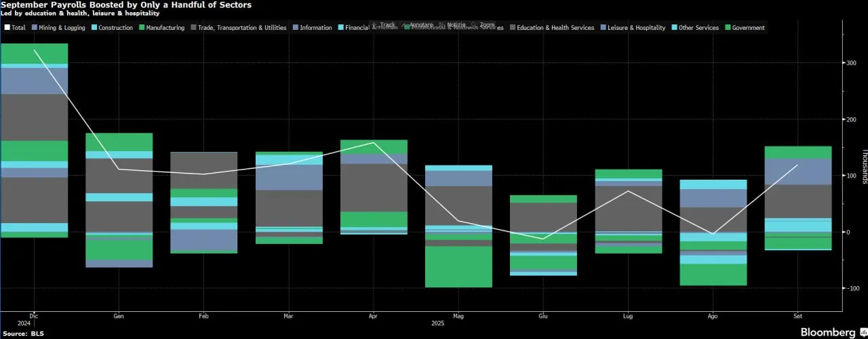
Task: Select the Feb stacked bar
Action: coord(203,202)
